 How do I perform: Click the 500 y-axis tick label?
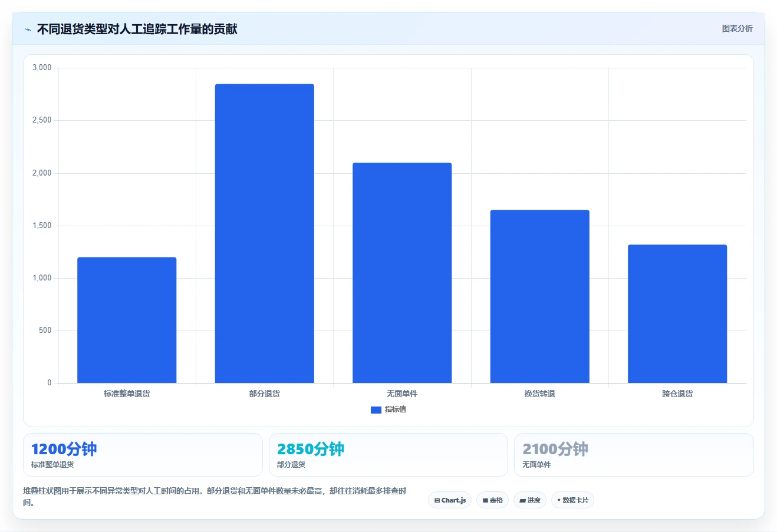pyautogui.click(x=45, y=331)
